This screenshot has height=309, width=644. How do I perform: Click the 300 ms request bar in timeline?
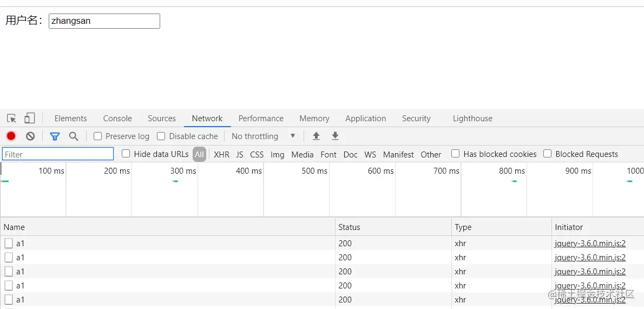tap(175, 181)
